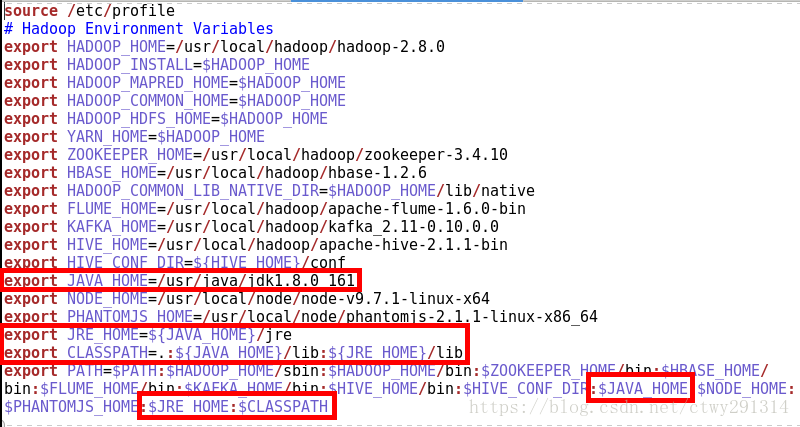Click the 'source /etc/profile' line

click(x=89, y=10)
